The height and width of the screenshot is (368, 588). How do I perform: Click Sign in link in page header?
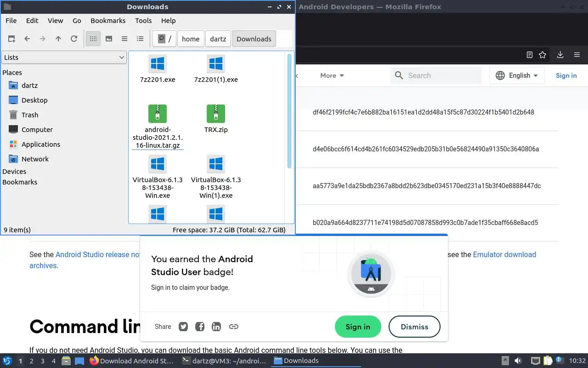pyautogui.click(x=566, y=75)
